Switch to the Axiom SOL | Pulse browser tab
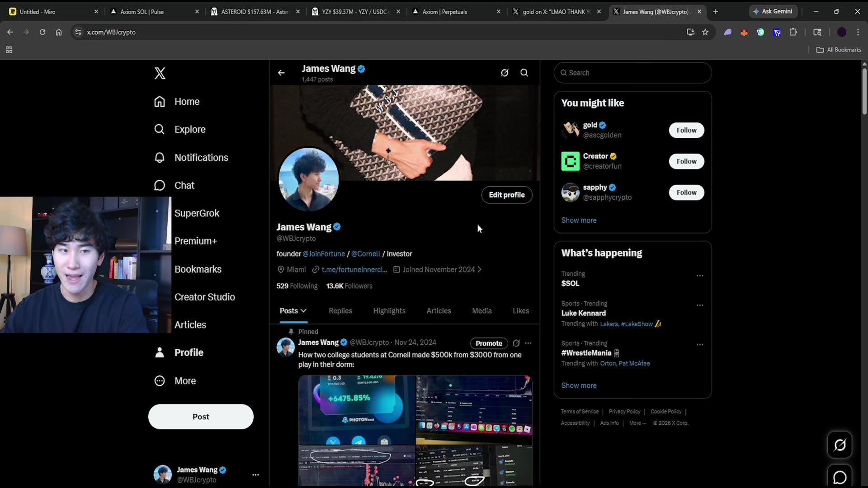The height and width of the screenshot is (488, 868). (154, 12)
